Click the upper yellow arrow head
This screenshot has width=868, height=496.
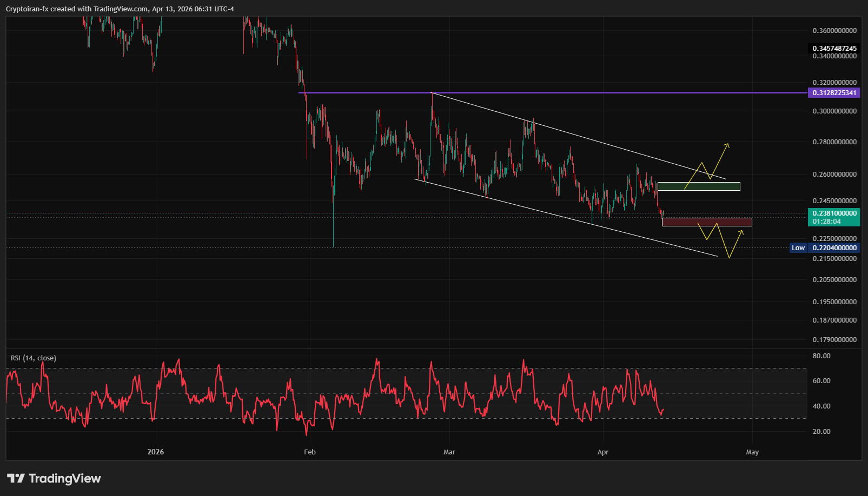[x=727, y=145]
